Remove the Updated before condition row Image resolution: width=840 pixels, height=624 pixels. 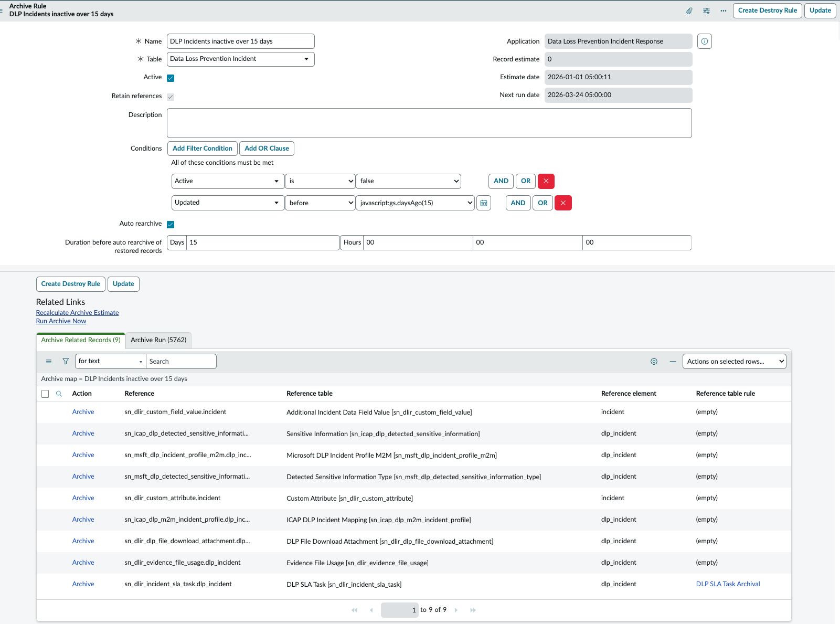pyautogui.click(x=563, y=203)
